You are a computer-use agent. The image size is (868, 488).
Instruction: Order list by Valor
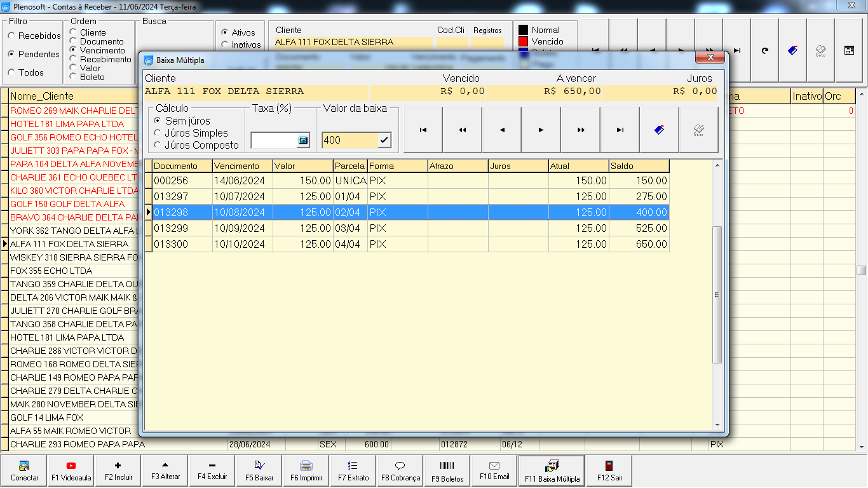pos(85,68)
